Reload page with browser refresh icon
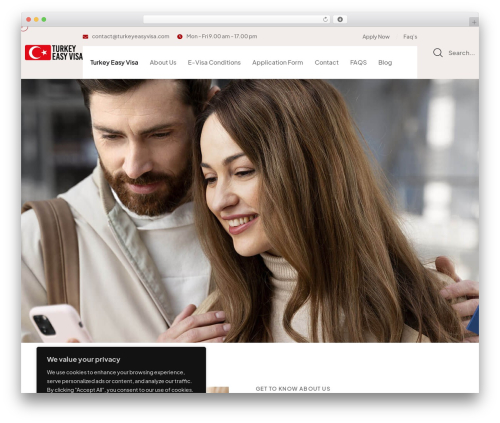 click(x=325, y=19)
